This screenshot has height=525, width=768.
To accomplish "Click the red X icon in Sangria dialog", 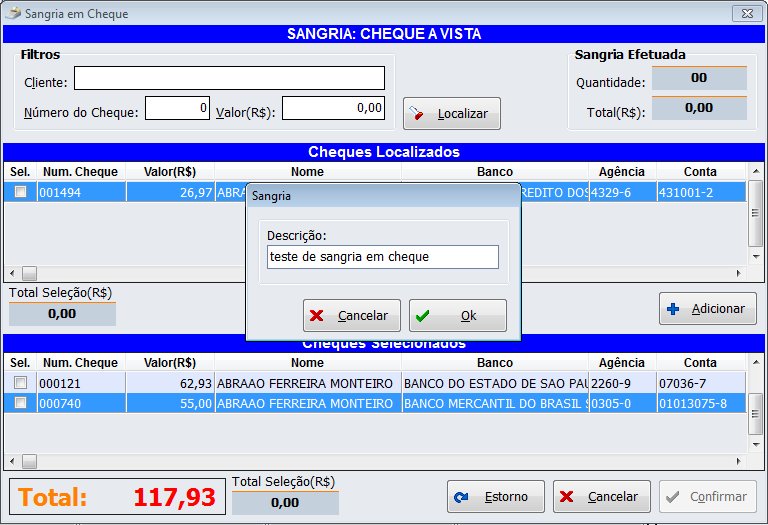I will point(317,316).
